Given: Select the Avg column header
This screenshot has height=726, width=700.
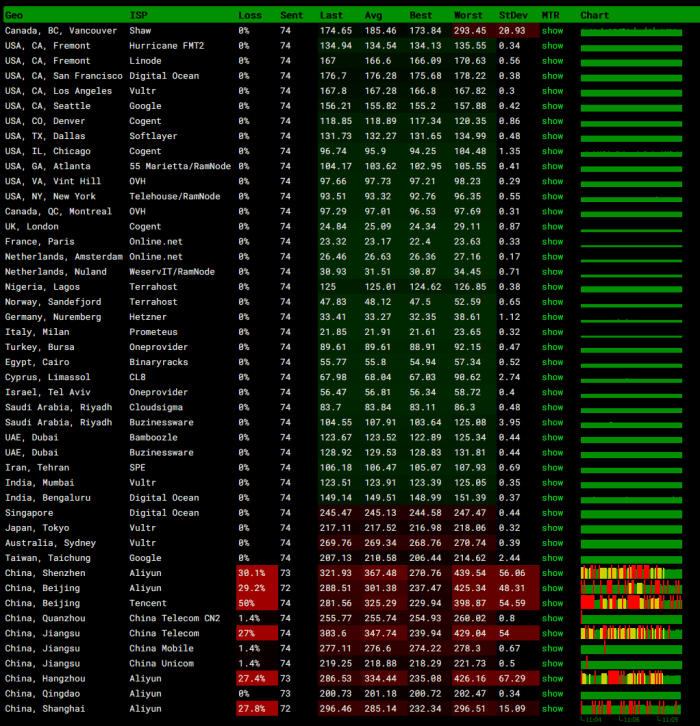Looking at the screenshot, I should 373,16.
